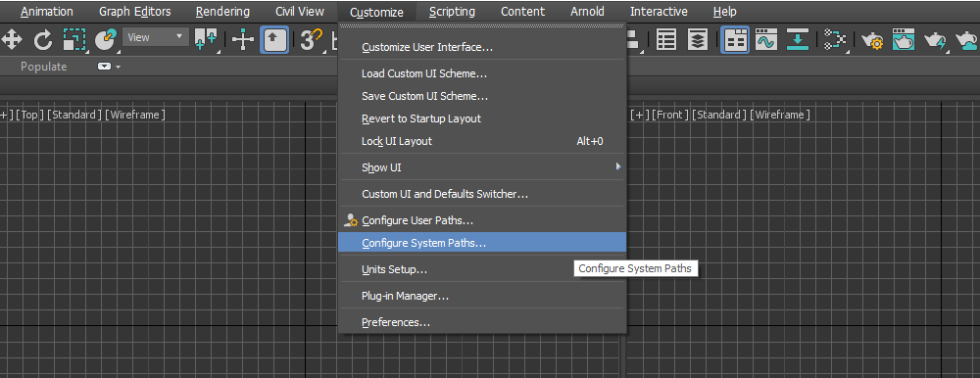Choose Save Custom UI Scheme

482,96
